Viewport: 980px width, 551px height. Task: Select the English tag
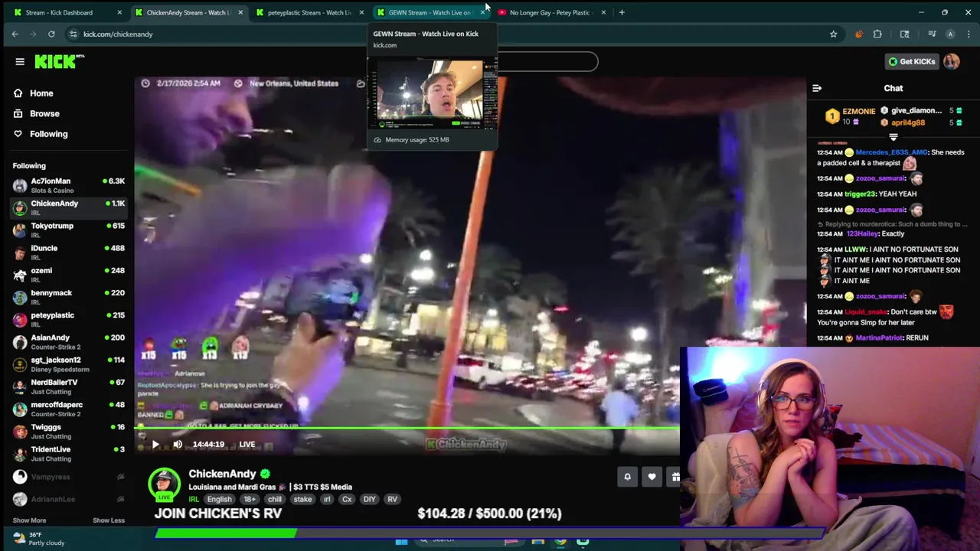point(219,499)
